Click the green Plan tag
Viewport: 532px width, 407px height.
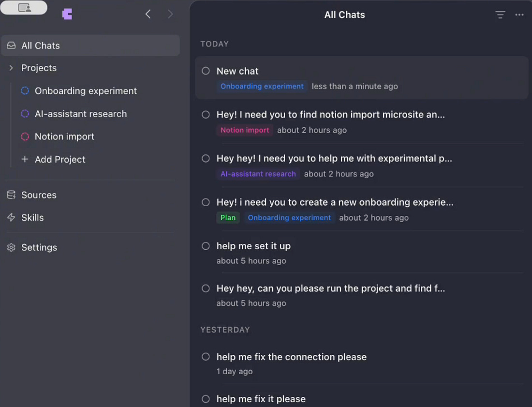click(228, 218)
